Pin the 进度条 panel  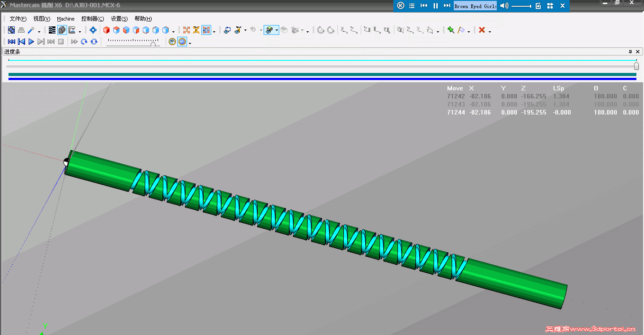click(x=630, y=52)
